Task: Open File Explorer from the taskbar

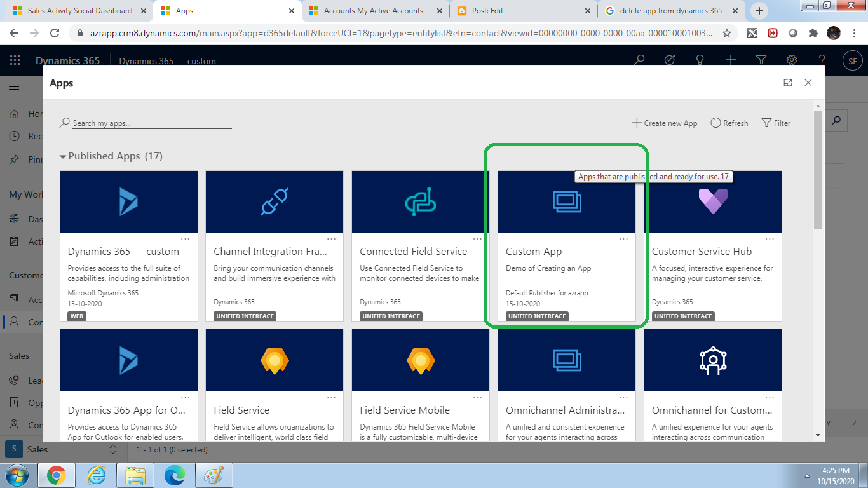Action: point(135,475)
